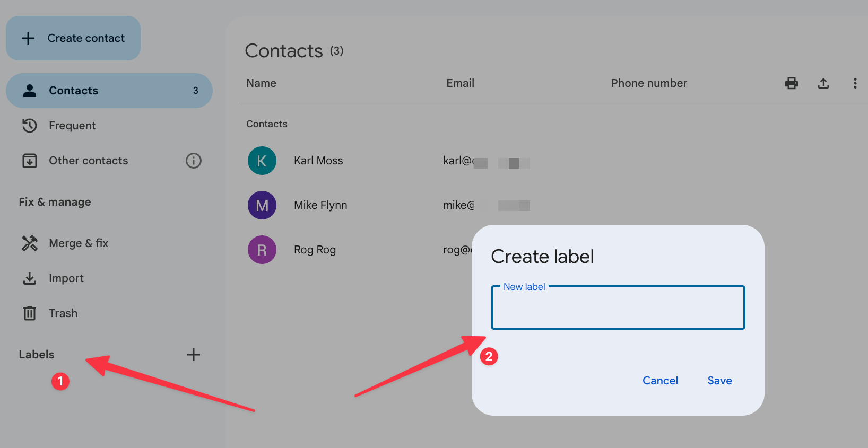Open the Trash folder
This screenshot has width=868, height=448.
(x=63, y=313)
